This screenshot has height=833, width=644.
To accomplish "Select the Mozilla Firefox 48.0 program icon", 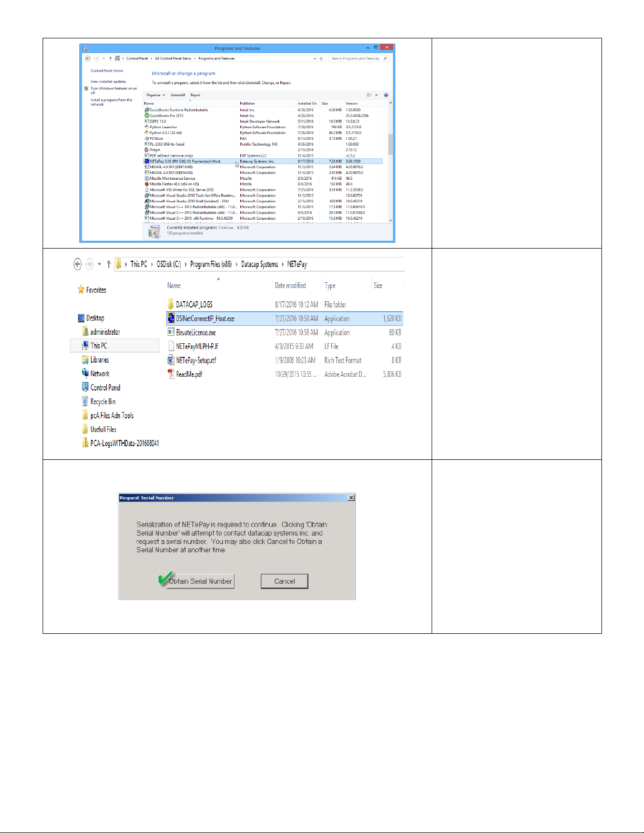I will 147,184.
